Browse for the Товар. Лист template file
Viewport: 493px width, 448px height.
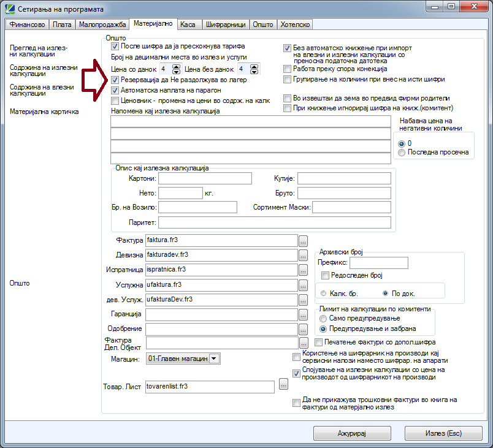tap(284, 384)
